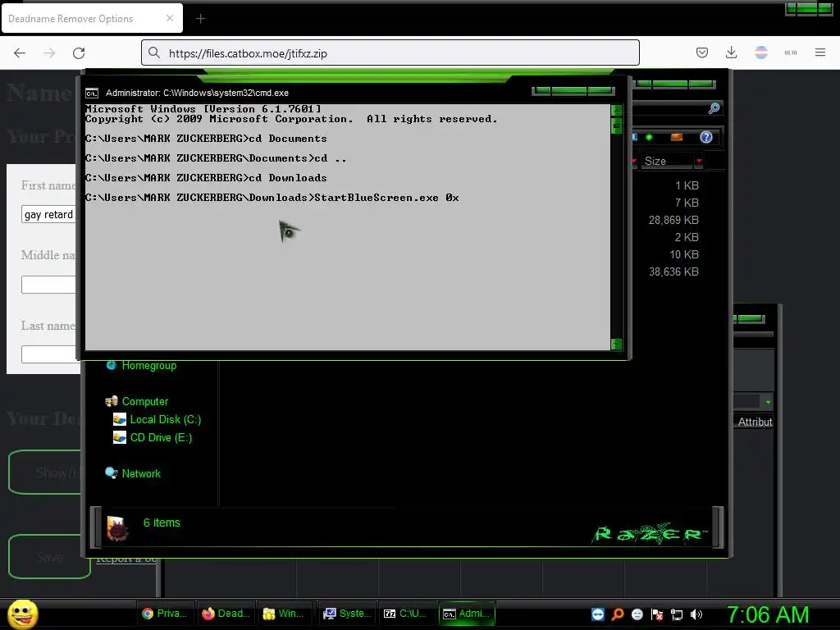Switch to the Firefox 'Dead...' taskbar button
The image size is (840, 630).
(226, 614)
